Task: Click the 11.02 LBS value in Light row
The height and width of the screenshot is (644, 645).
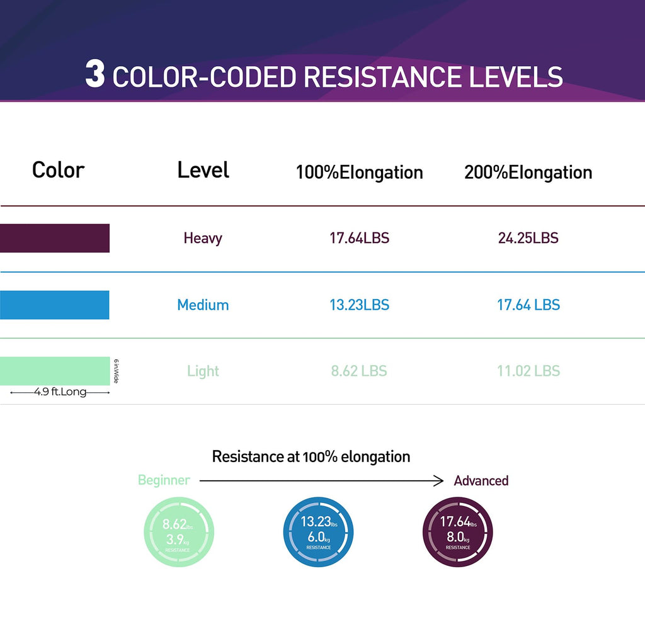Action: click(x=528, y=371)
